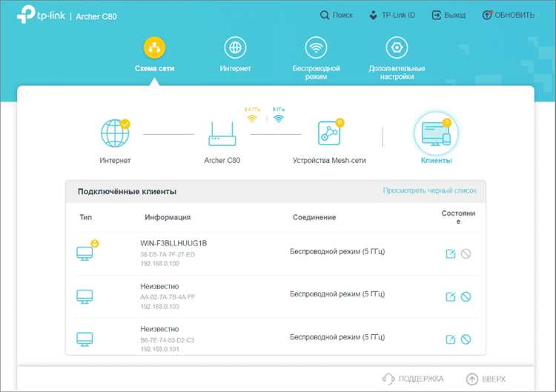The image size is (556, 392).
Task: Click device icon for 192.168.0.101 client
Action: [85, 339]
